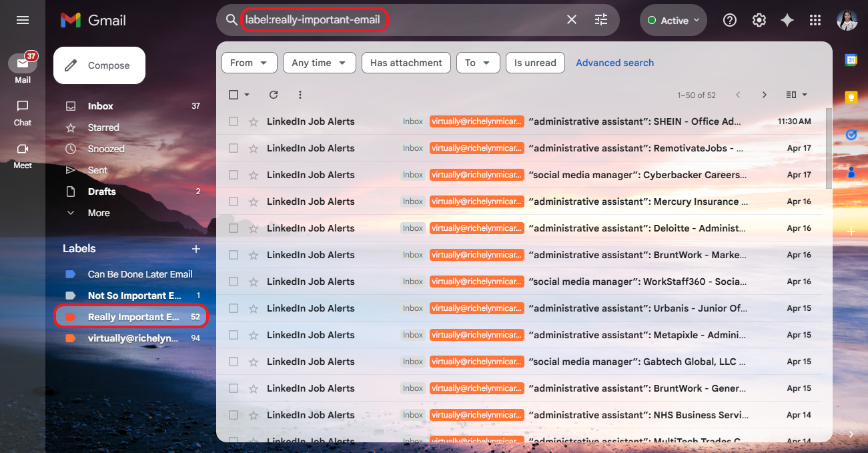Open the Active status dropdown
The image size is (868, 453).
click(673, 20)
